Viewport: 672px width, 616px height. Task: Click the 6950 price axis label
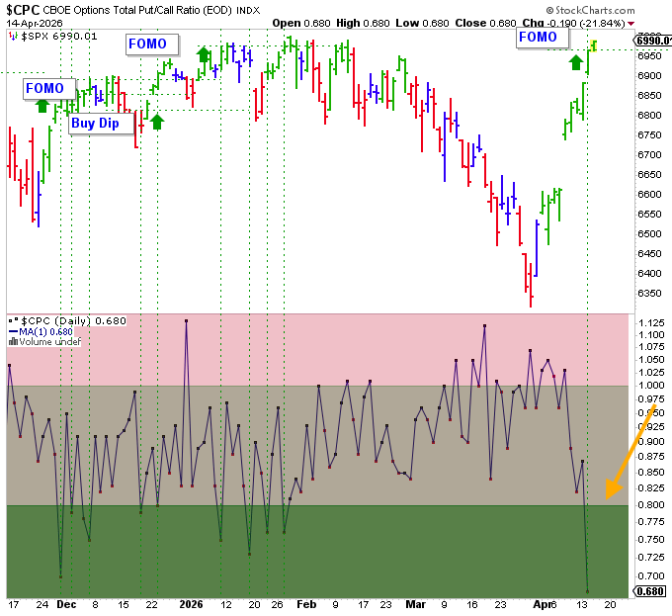pyautogui.click(x=649, y=56)
